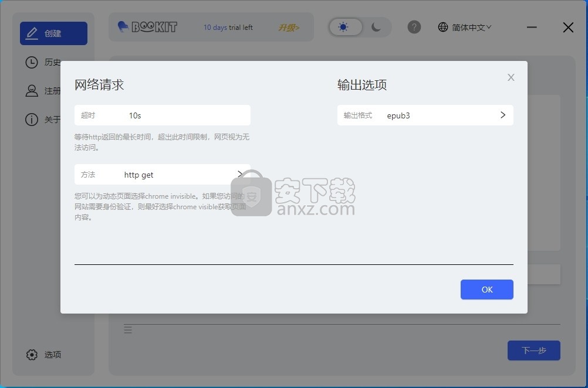Click the pencil icon on 创建 button

[32, 33]
